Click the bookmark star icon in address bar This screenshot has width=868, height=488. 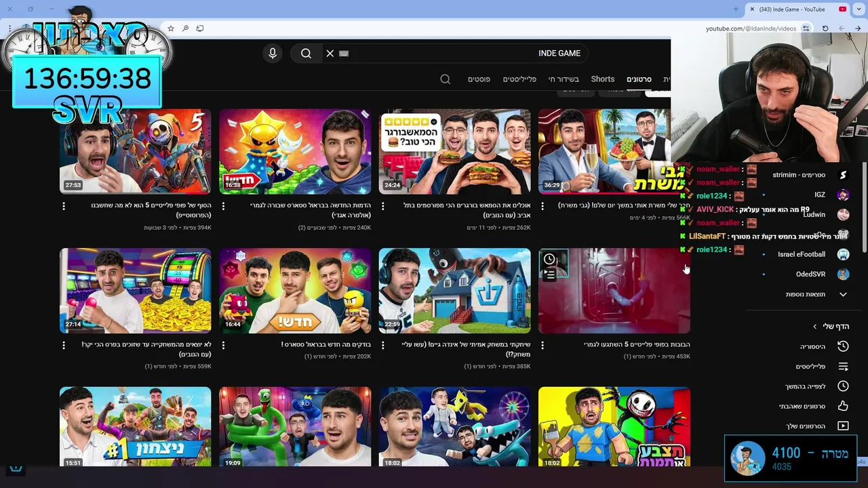coord(171,28)
